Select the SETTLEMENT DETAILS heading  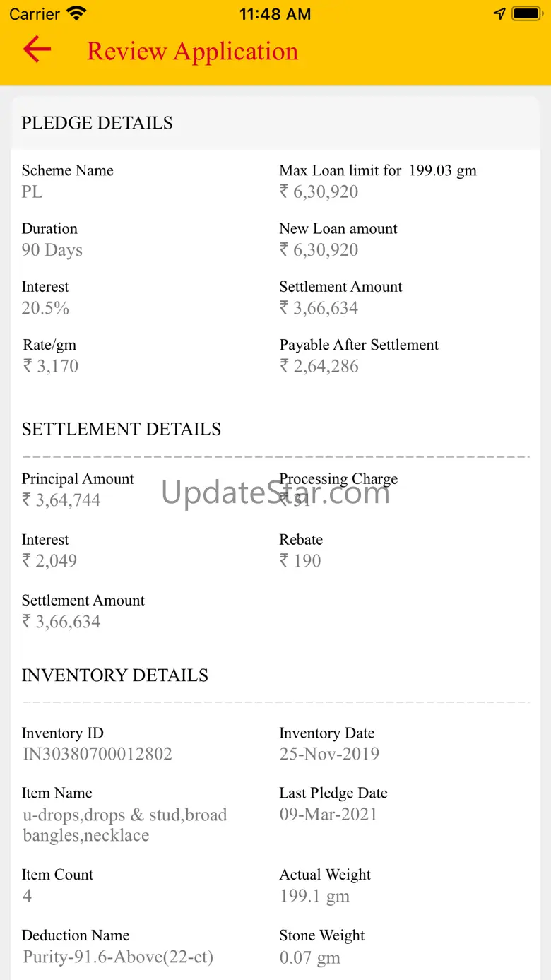click(x=122, y=430)
